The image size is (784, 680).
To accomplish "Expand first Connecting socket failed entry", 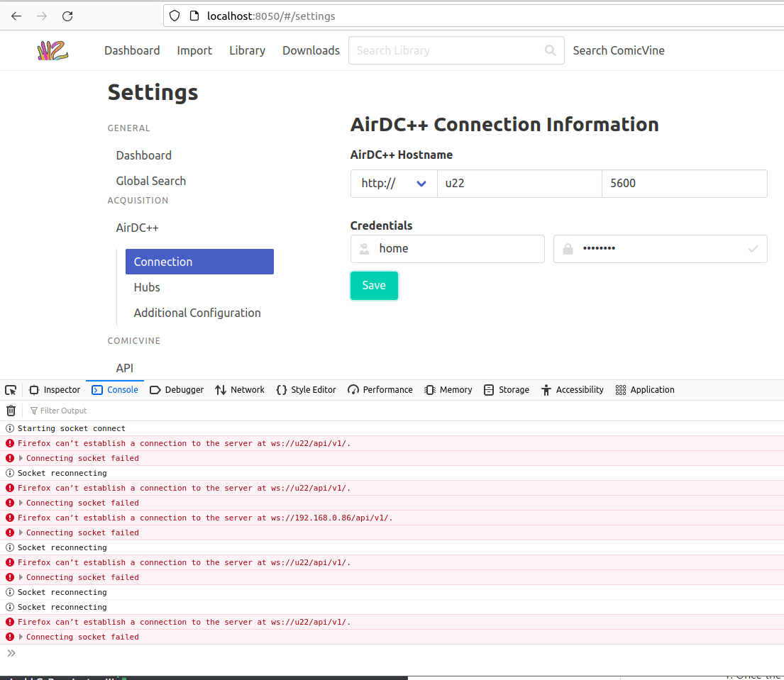I will 21,458.
